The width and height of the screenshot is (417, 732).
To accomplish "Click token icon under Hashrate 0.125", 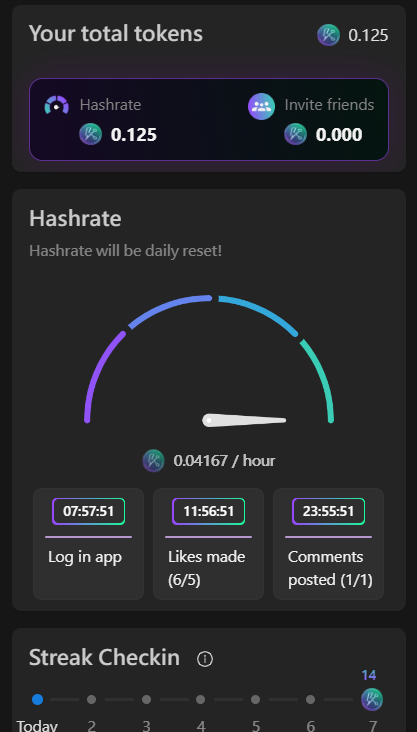I will (x=90, y=134).
